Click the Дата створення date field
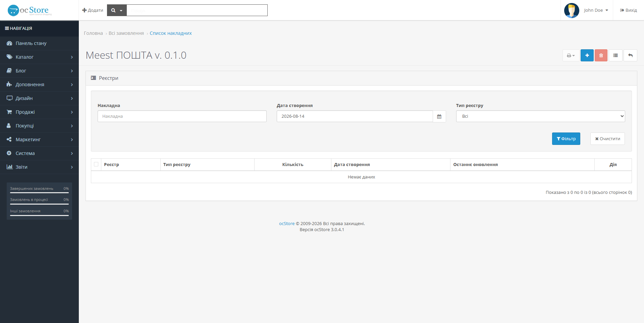644x323 pixels. (x=355, y=116)
